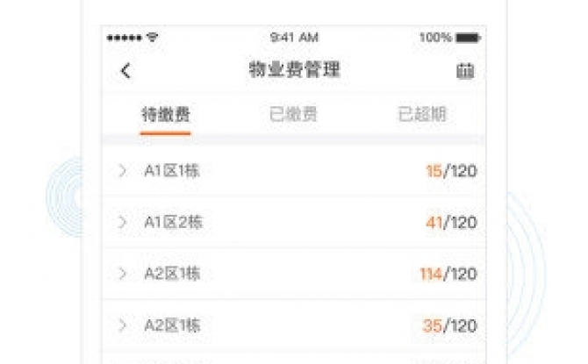Expand the chevron of the 114/120 row
The height and width of the screenshot is (364, 588).
tap(122, 274)
